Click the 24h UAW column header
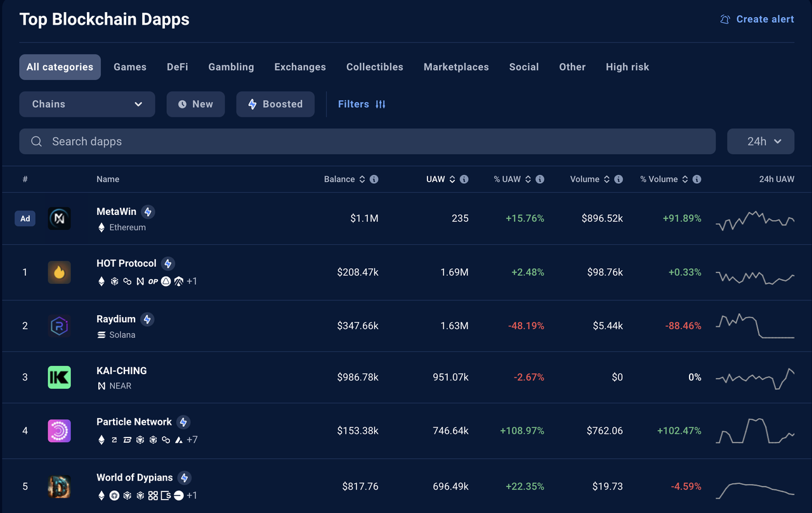812x513 pixels. click(x=776, y=179)
